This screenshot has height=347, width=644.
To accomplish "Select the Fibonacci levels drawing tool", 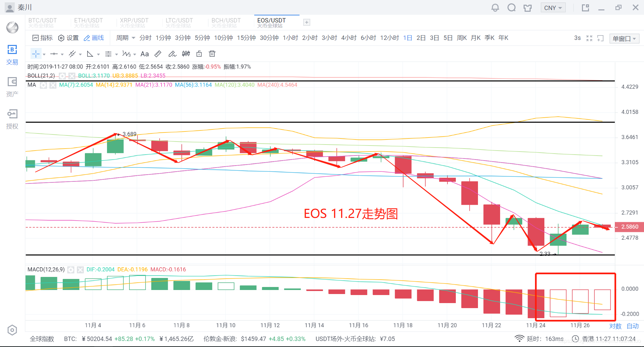I will tap(108, 54).
